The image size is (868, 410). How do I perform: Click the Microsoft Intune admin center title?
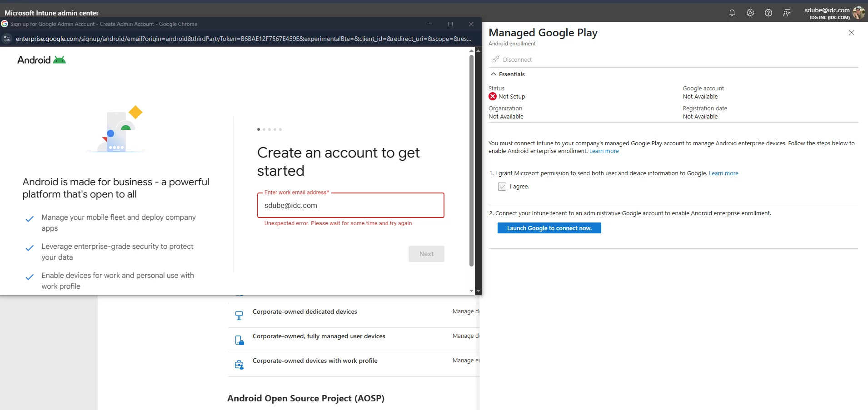click(x=51, y=13)
